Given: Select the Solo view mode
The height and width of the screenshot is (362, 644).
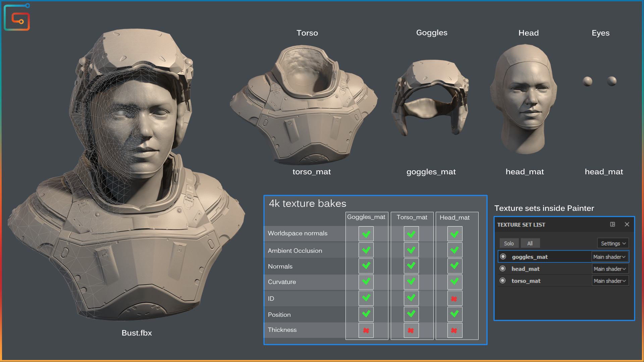Looking at the screenshot, I should tap(509, 243).
